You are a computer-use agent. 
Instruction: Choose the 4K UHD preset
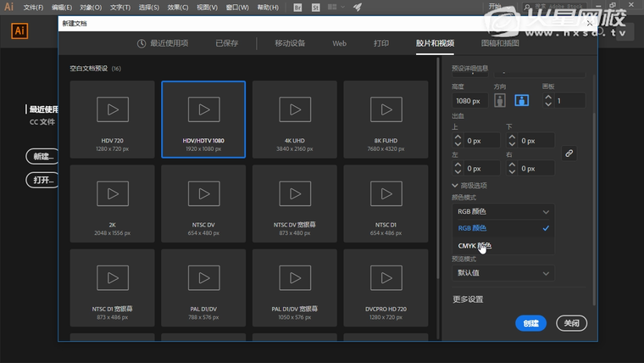[x=295, y=119]
